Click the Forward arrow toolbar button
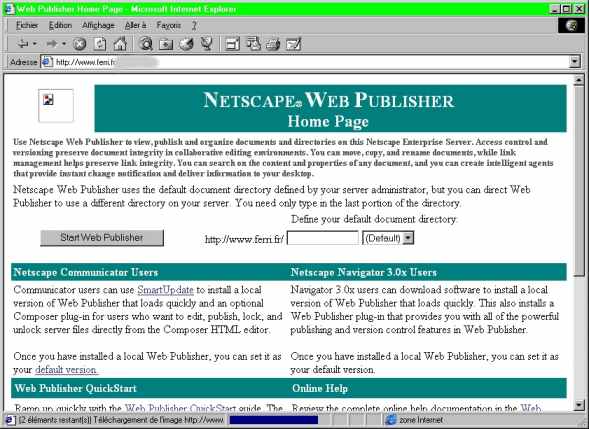 51,44
